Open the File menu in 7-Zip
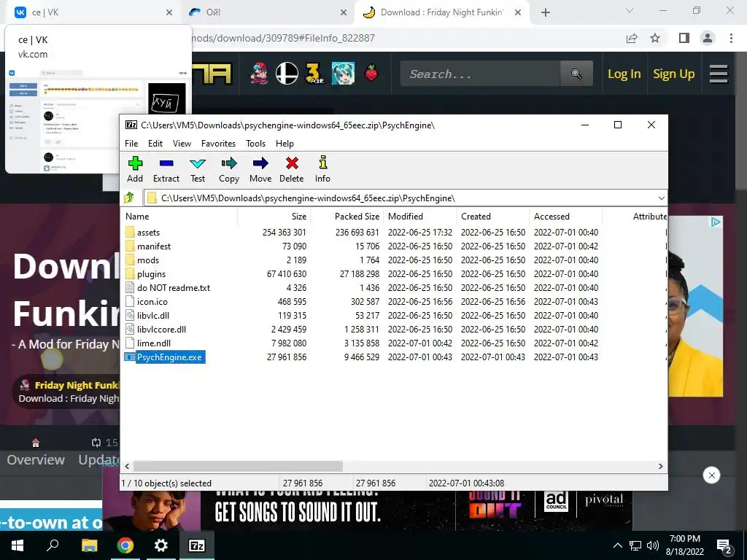Image resolution: width=747 pixels, height=560 pixels. pos(131,144)
